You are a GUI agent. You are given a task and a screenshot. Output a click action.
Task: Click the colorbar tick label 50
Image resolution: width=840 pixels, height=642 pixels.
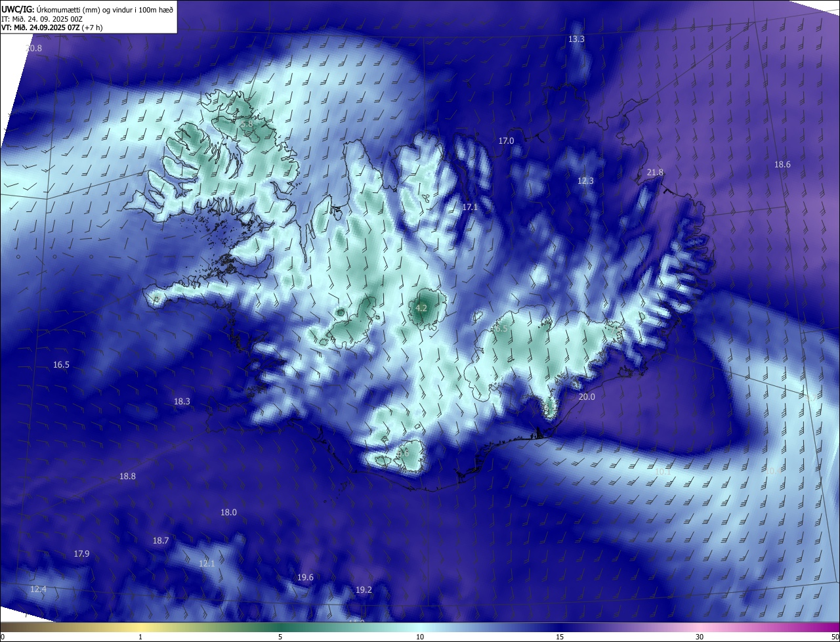tap(835, 637)
